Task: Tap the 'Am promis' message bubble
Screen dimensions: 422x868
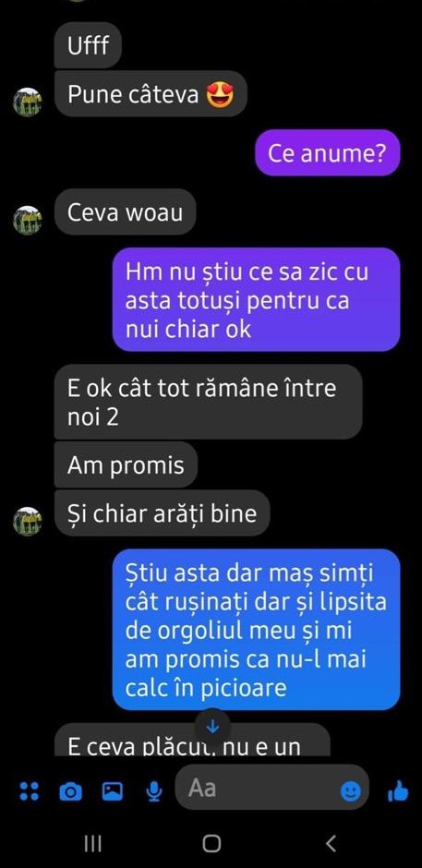Action: [x=126, y=465]
